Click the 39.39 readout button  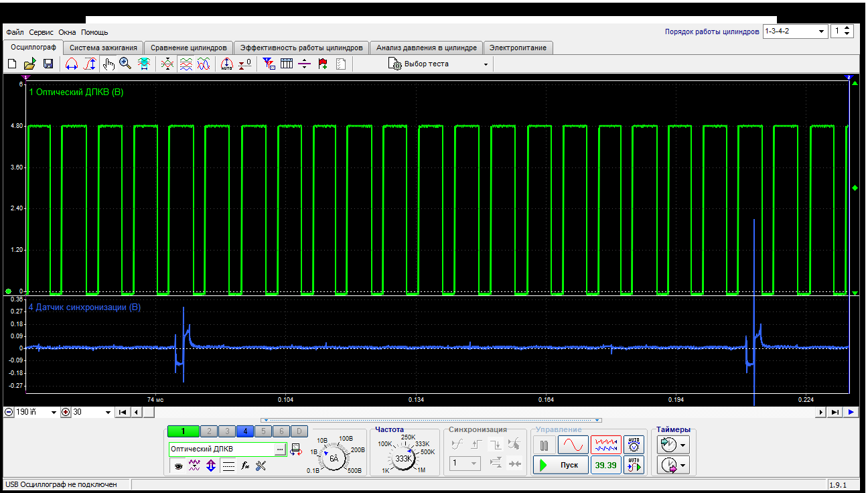(606, 465)
